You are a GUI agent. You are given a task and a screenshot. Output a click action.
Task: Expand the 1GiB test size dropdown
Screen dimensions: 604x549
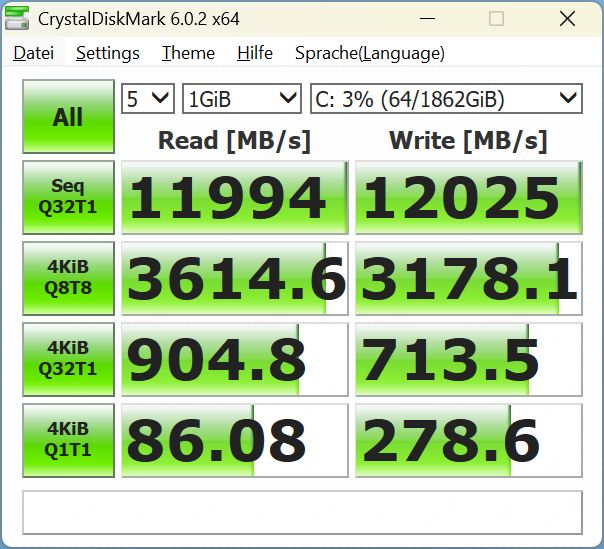(241, 98)
